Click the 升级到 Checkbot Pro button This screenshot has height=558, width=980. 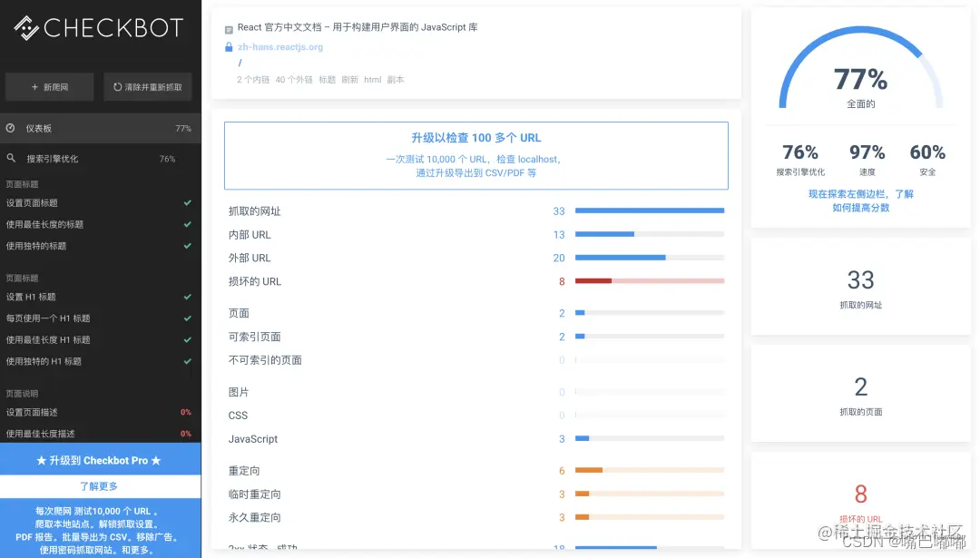(100, 460)
